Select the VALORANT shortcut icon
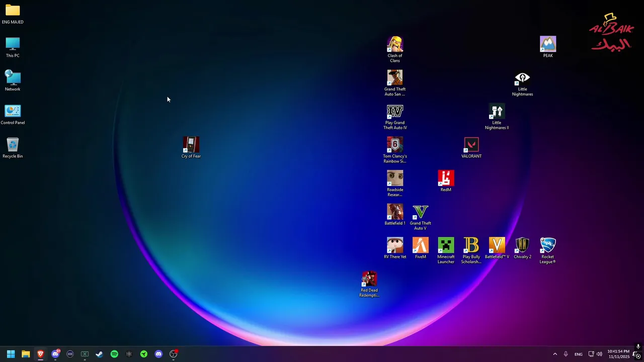Viewport: 644px width, 362px height. [x=471, y=148]
